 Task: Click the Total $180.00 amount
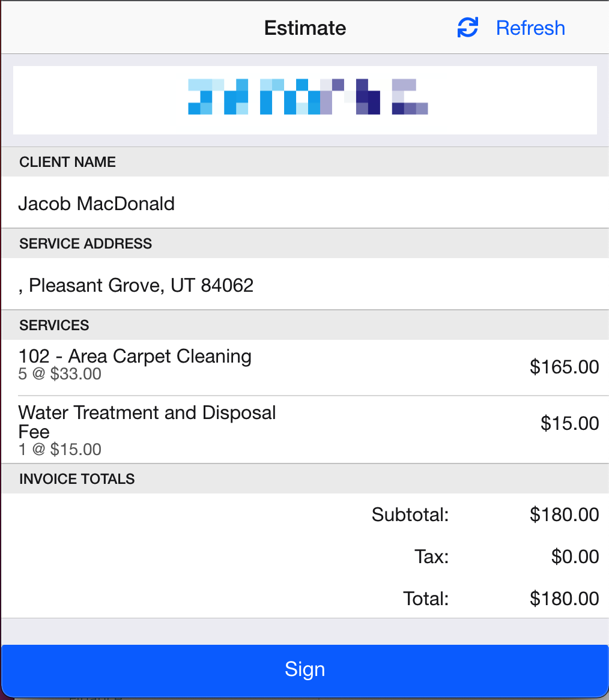click(x=565, y=599)
